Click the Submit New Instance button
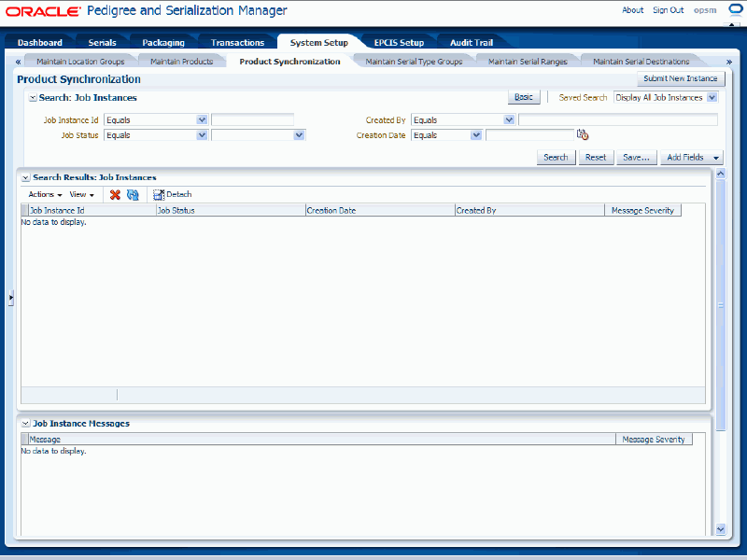The width and height of the screenshot is (747, 560). pyautogui.click(x=681, y=78)
